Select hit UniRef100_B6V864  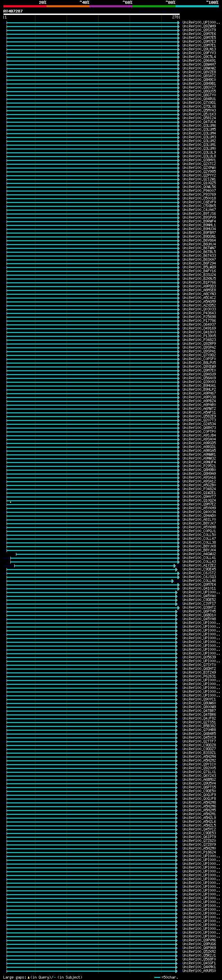(199, 241)
